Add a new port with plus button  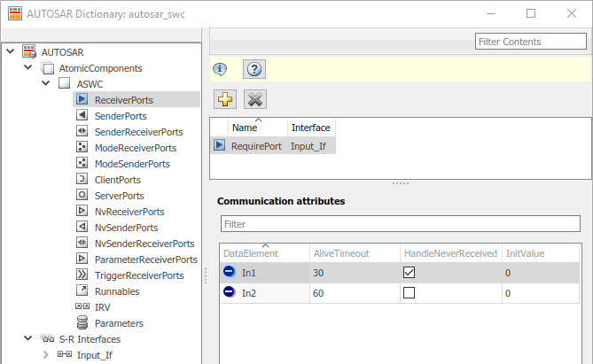tap(225, 99)
